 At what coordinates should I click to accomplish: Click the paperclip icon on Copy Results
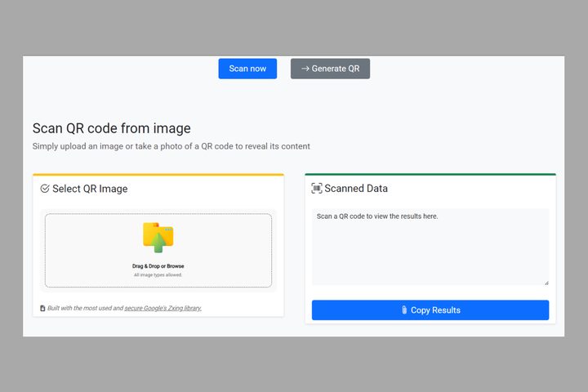click(403, 310)
